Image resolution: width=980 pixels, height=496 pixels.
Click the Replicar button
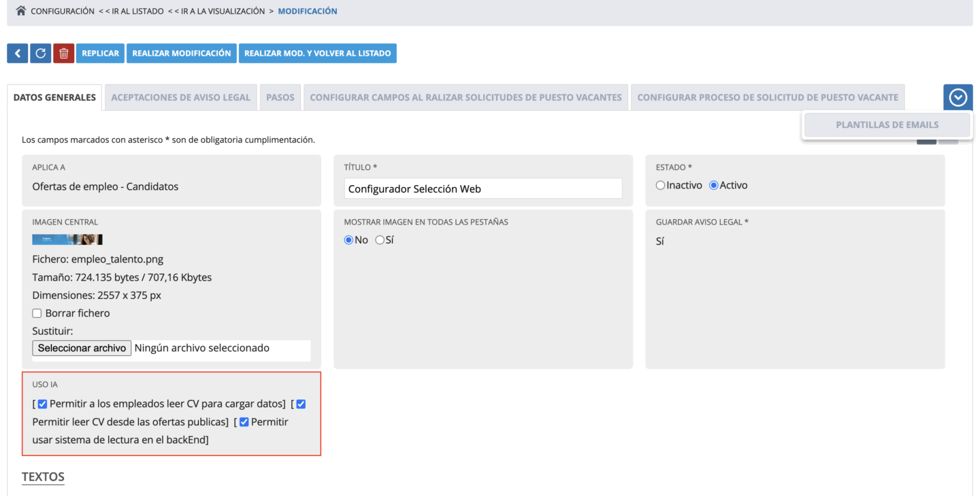point(100,53)
